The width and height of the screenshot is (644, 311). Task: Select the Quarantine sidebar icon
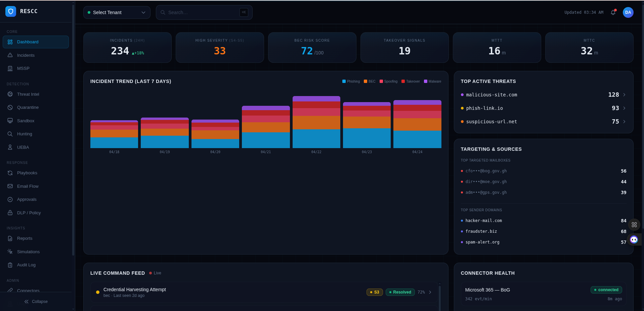click(10, 107)
